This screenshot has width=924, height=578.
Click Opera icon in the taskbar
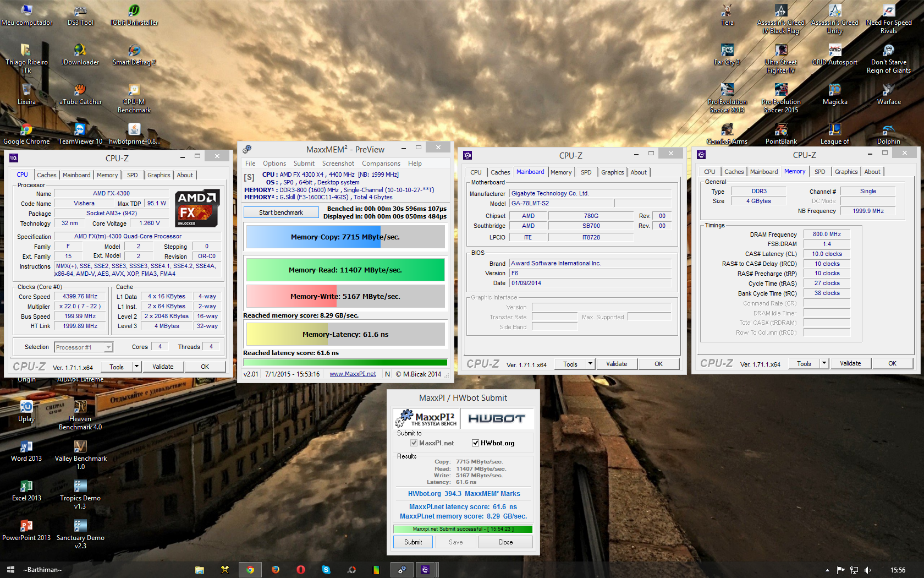tap(301, 570)
